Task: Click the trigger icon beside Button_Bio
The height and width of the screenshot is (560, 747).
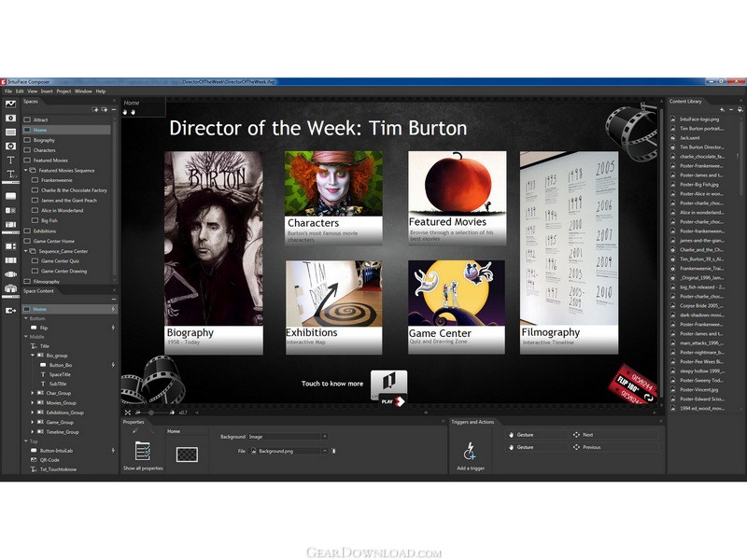Action: pos(113,365)
